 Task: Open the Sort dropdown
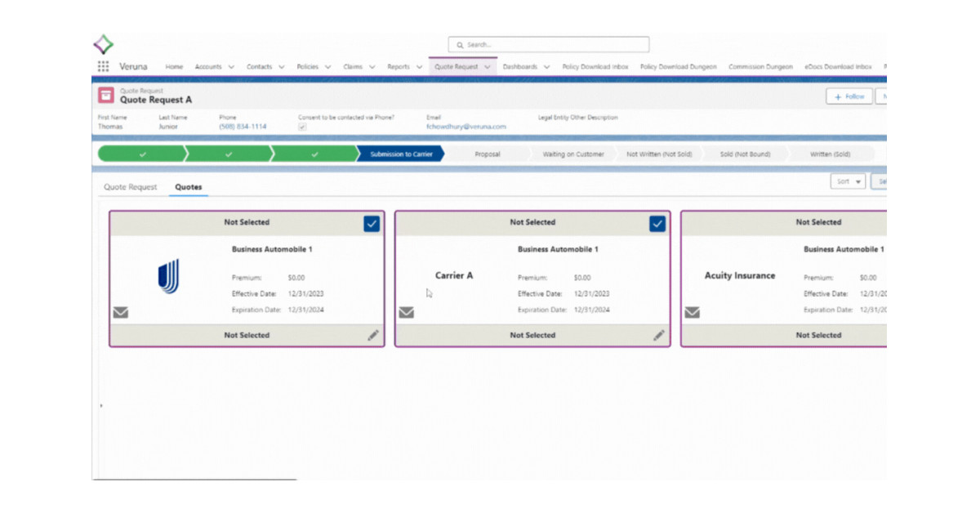(x=848, y=181)
